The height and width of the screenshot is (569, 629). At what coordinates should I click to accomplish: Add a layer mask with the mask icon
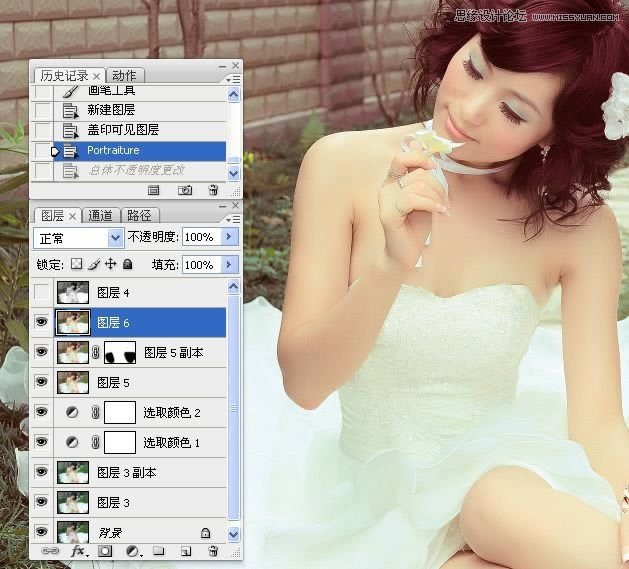coord(105,551)
